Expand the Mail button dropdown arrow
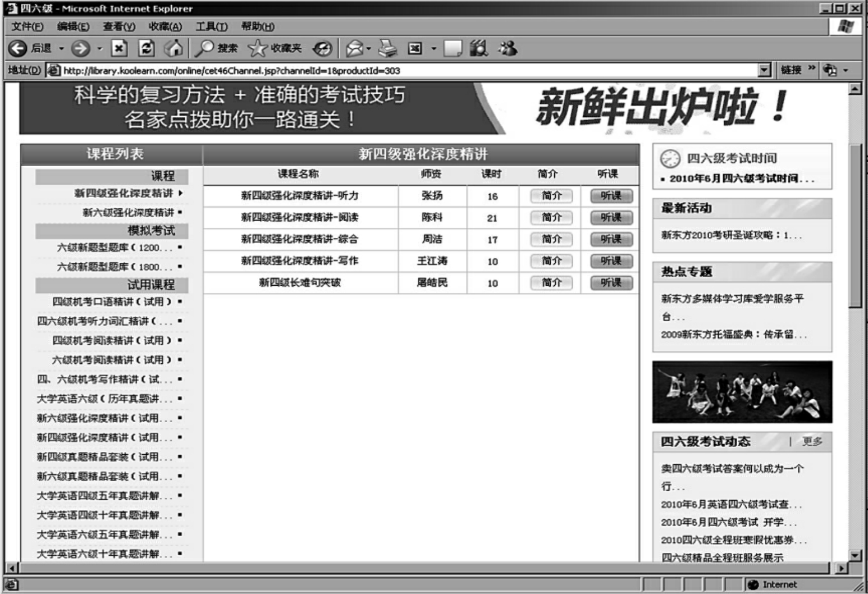868x594 pixels. tap(369, 49)
